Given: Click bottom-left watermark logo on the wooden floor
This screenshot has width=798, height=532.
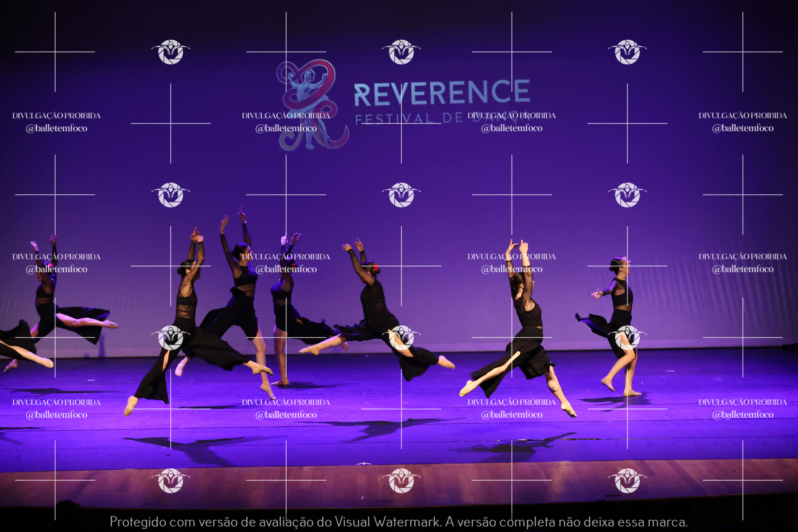Looking at the screenshot, I should (x=171, y=480).
